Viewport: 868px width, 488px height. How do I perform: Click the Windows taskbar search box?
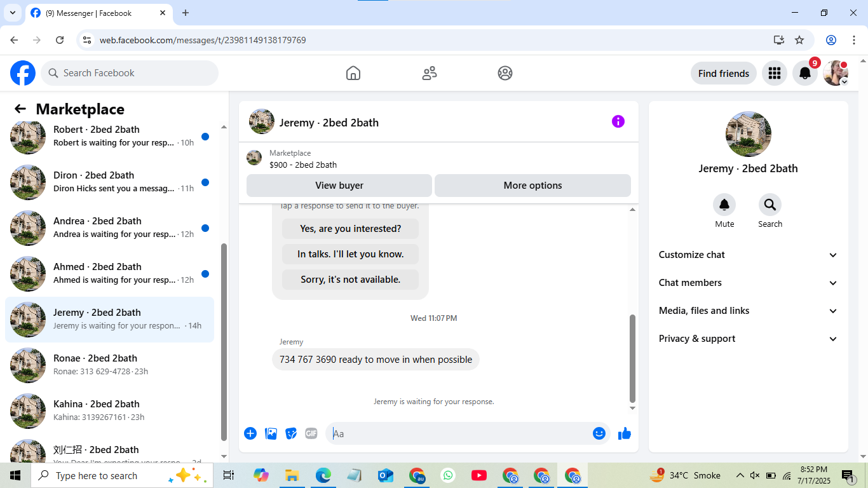tap(121, 475)
